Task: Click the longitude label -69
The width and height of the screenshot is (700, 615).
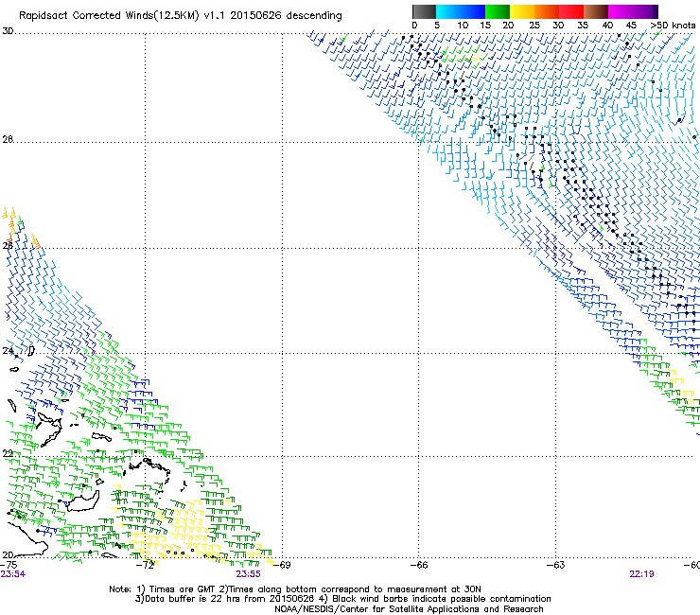Action: click(282, 565)
